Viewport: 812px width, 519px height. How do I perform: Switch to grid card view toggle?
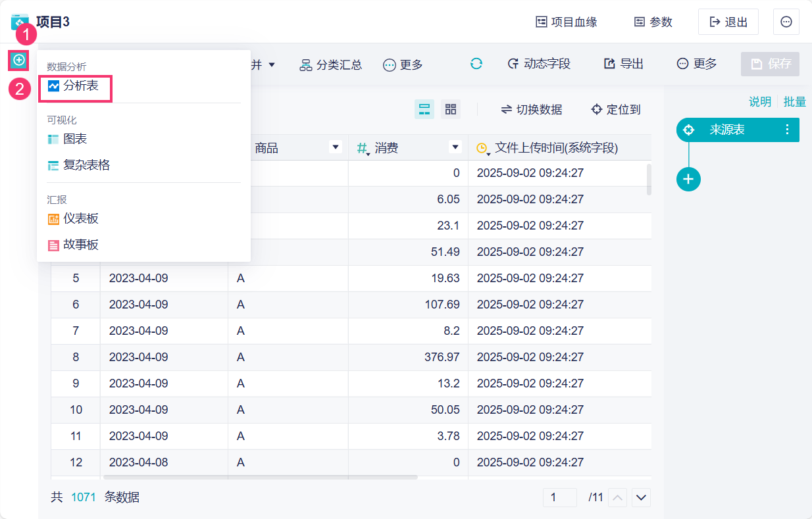pos(451,109)
